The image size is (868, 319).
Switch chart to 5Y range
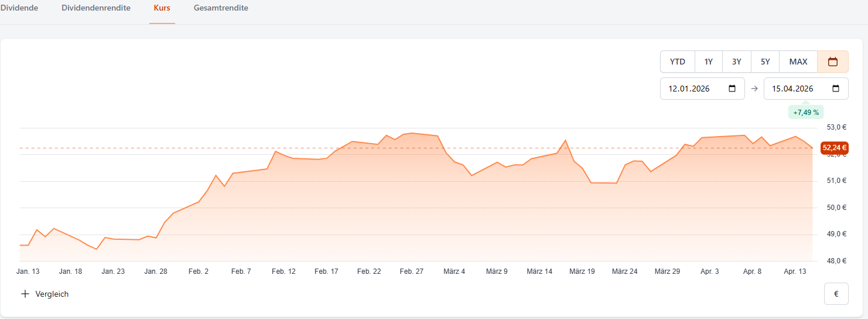(766, 62)
